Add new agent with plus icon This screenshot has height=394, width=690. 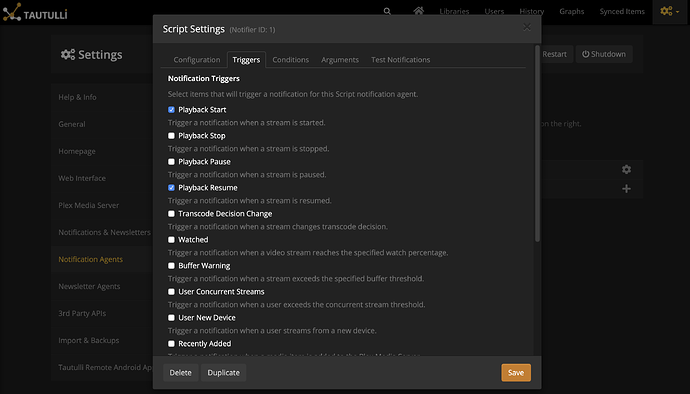click(626, 189)
